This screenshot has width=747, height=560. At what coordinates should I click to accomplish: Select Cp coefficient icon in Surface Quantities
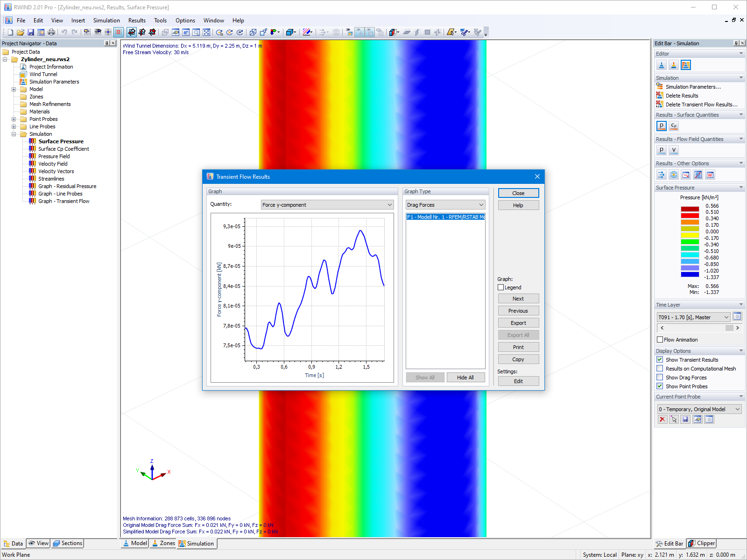[674, 126]
